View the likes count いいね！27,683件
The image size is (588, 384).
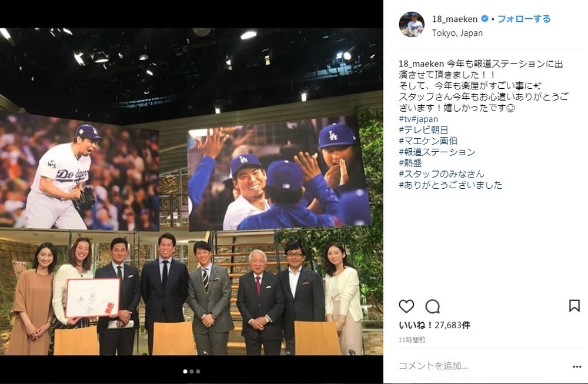click(x=435, y=325)
